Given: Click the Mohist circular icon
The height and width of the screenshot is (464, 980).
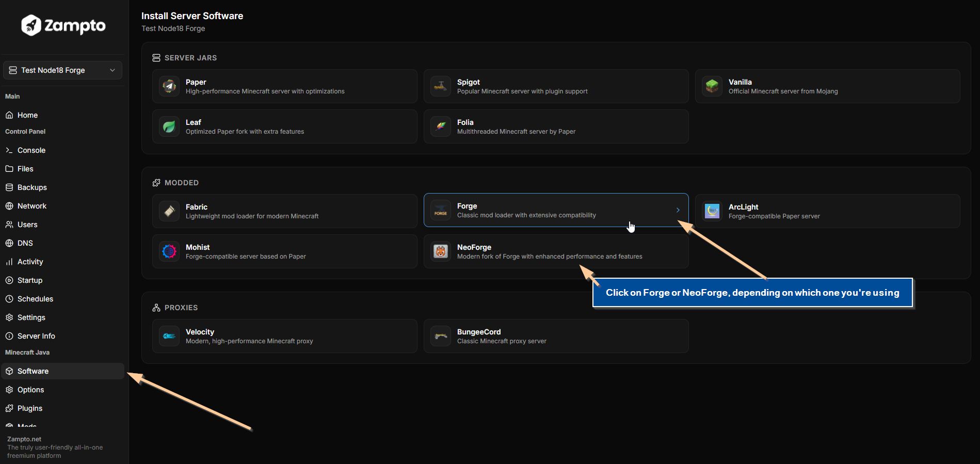Looking at the screenshot, I should [x=169, y=251].
